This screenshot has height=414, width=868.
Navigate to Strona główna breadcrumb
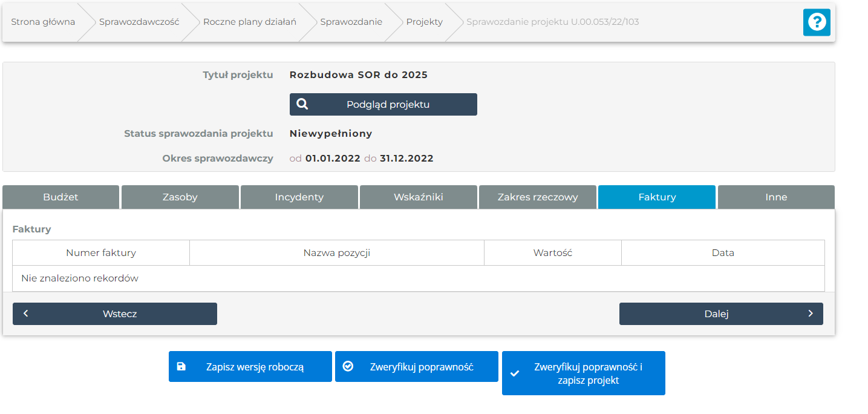click(43, 22)
